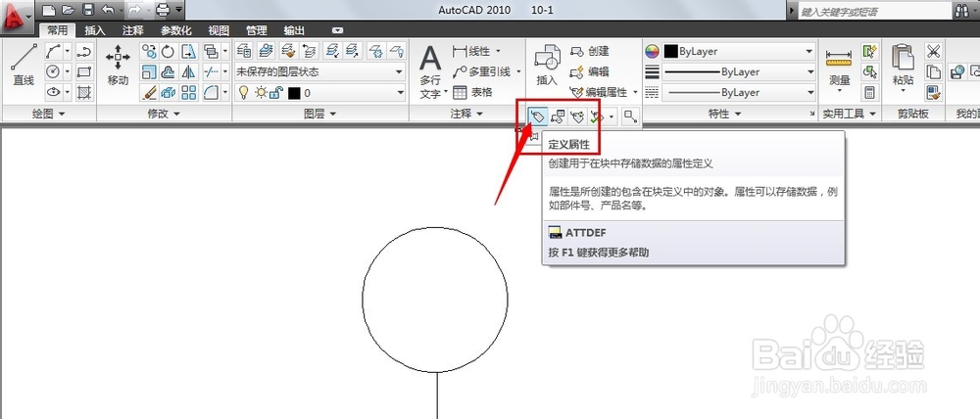Click the Paste (粘贴) clipboard button
Image resolution: width=980 pixels, height=419 pixels.
click(904, 68)
